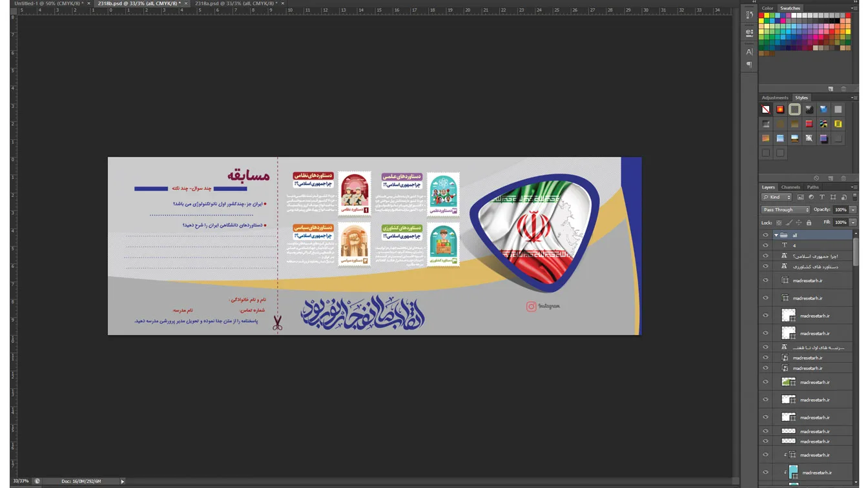Image resolution: width=868 pixels, height=488 pixels.
Task: Open the Kind filter dropdown
Action: (x=776, y=197)
